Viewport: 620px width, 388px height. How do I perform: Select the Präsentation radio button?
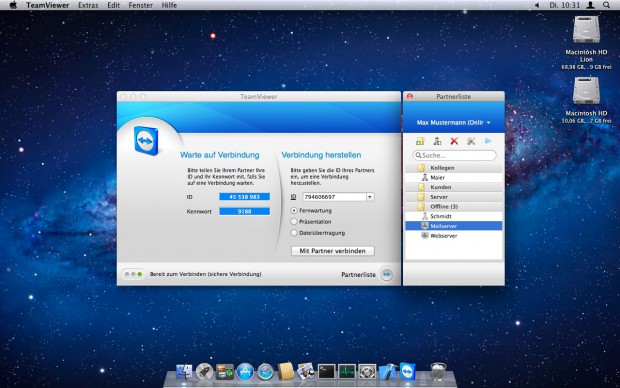pos(294,222)
